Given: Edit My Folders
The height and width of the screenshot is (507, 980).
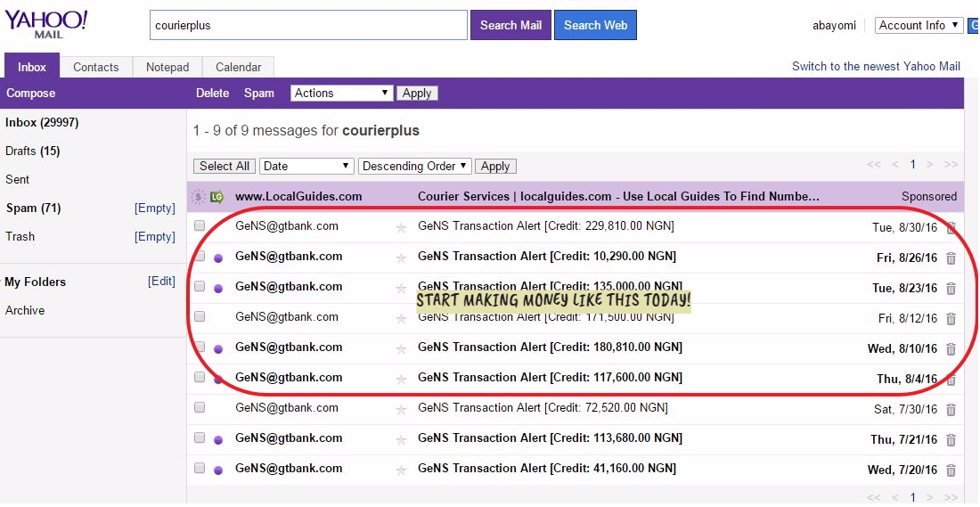Looking at the screenshot, I should [x=161, y=282].
